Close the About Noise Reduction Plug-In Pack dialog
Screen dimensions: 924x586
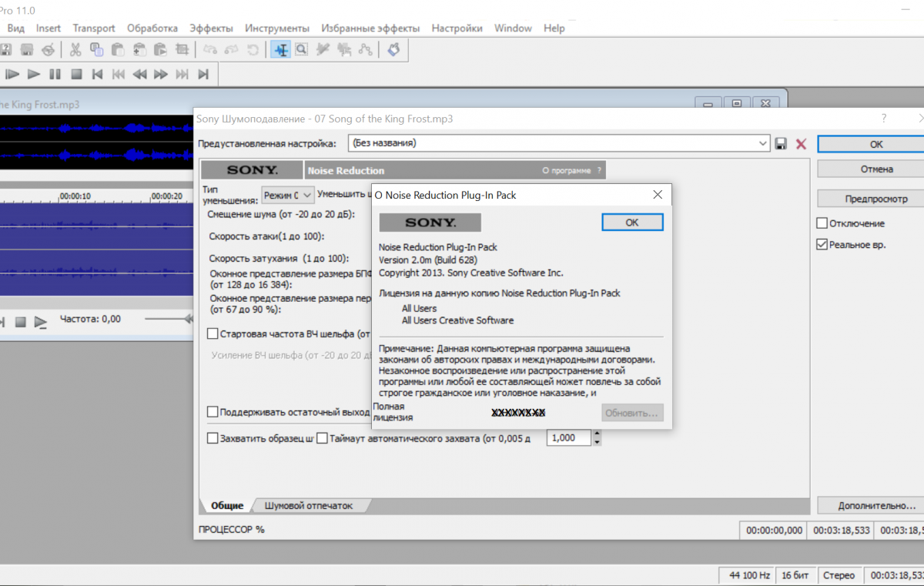tap(658, 195)
